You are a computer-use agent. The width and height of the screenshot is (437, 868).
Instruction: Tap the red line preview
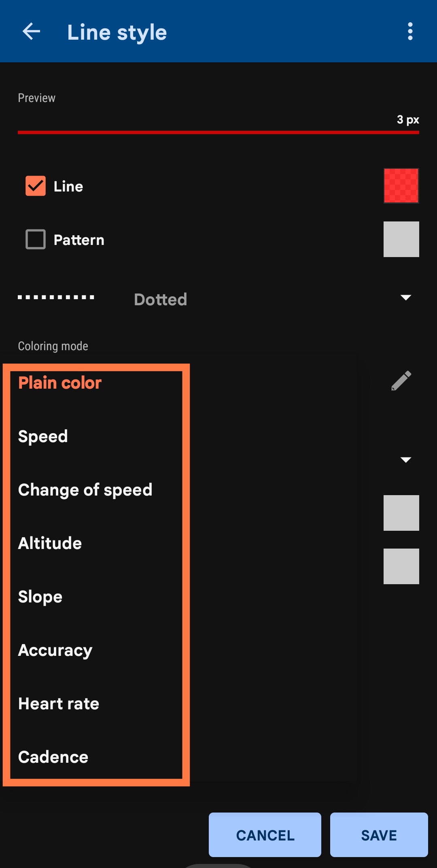(218, 132)
